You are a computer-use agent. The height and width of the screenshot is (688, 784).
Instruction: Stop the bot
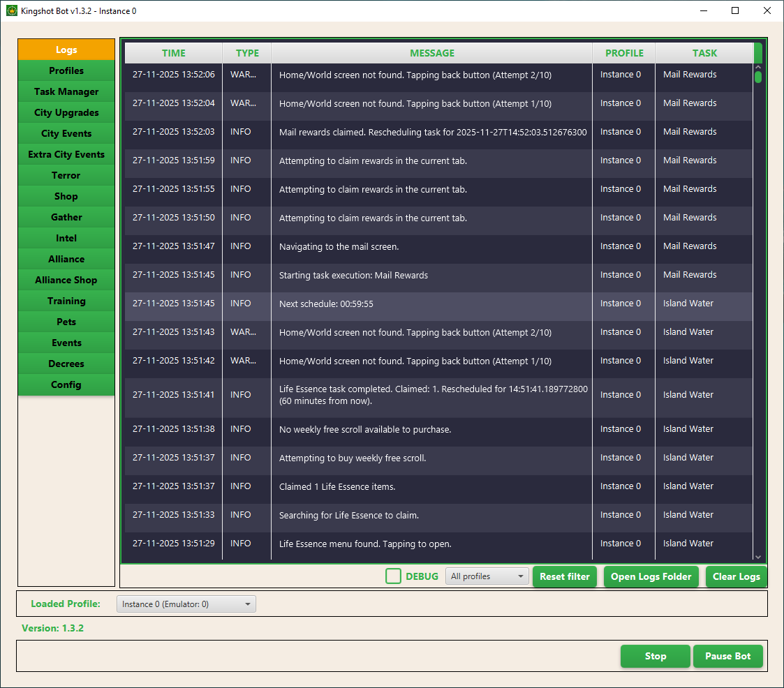(655, 656)
